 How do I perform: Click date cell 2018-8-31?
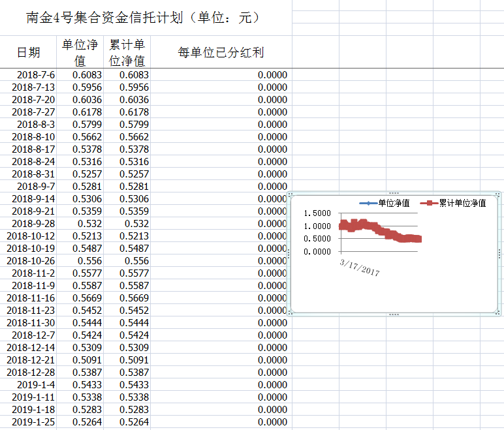point(28,174)
